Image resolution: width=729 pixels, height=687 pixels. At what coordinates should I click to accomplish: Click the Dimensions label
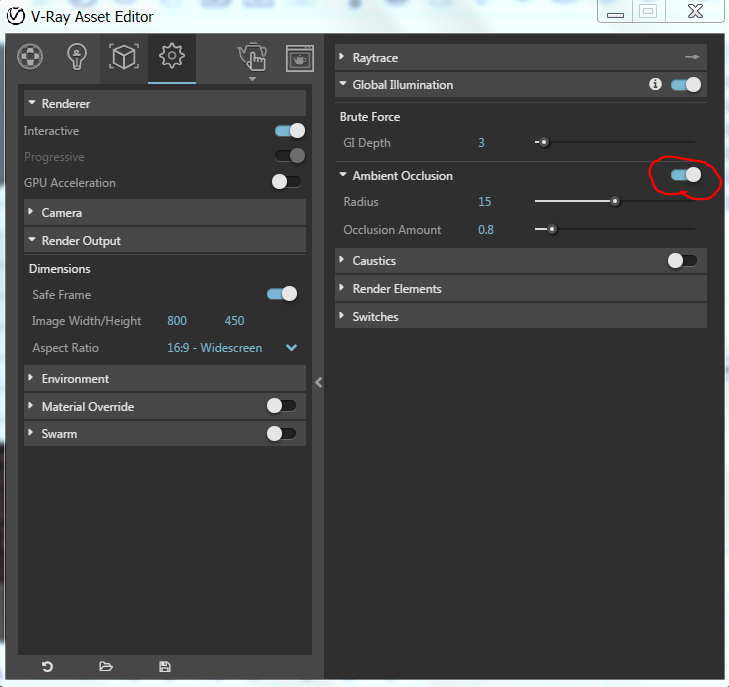pos(60,269)
